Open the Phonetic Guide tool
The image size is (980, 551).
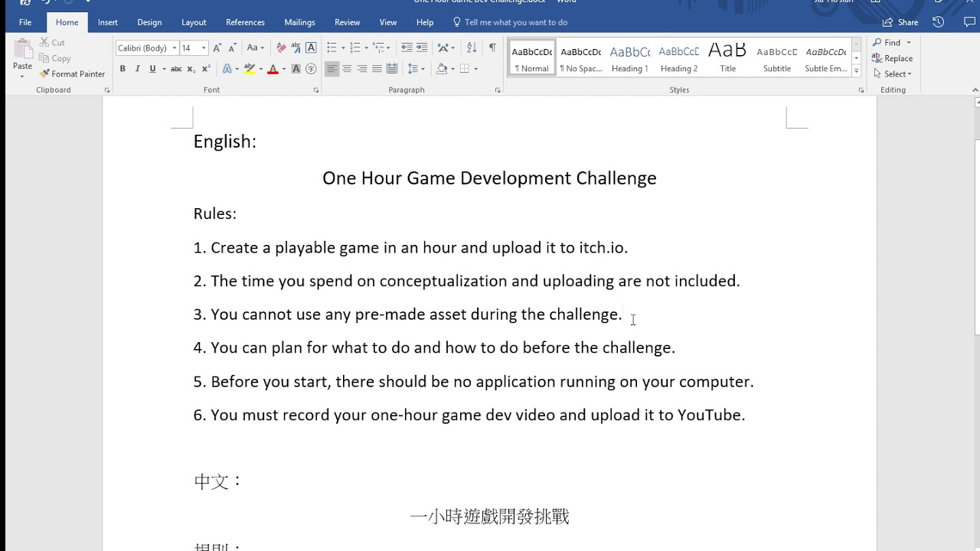pyautogui.click(x=296, y=47)
